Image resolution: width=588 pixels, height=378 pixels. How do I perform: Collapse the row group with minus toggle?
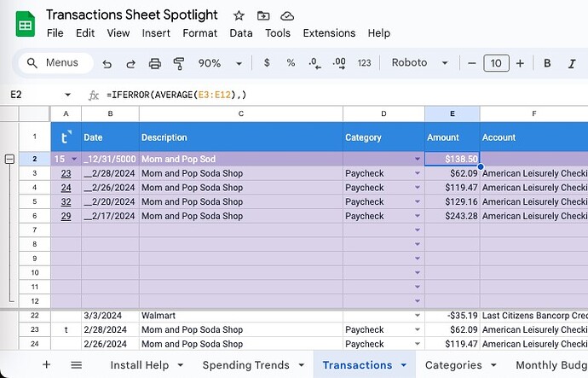[9, 160]
